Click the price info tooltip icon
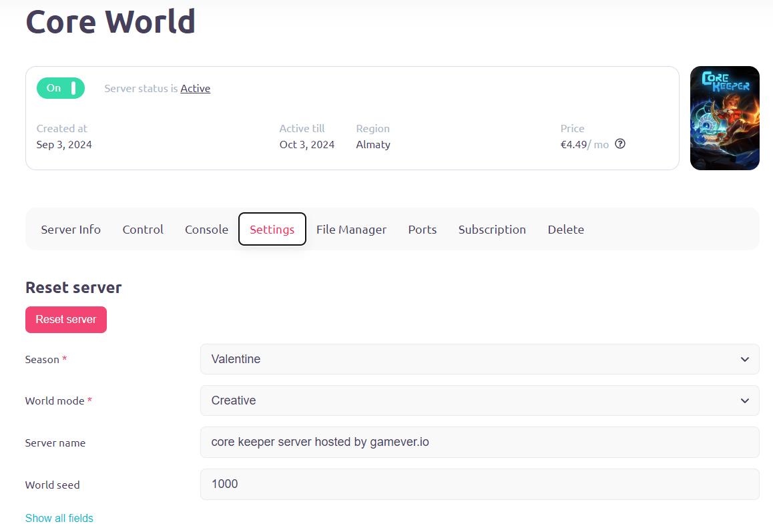The image size is (773, 532). coord(619,144)
